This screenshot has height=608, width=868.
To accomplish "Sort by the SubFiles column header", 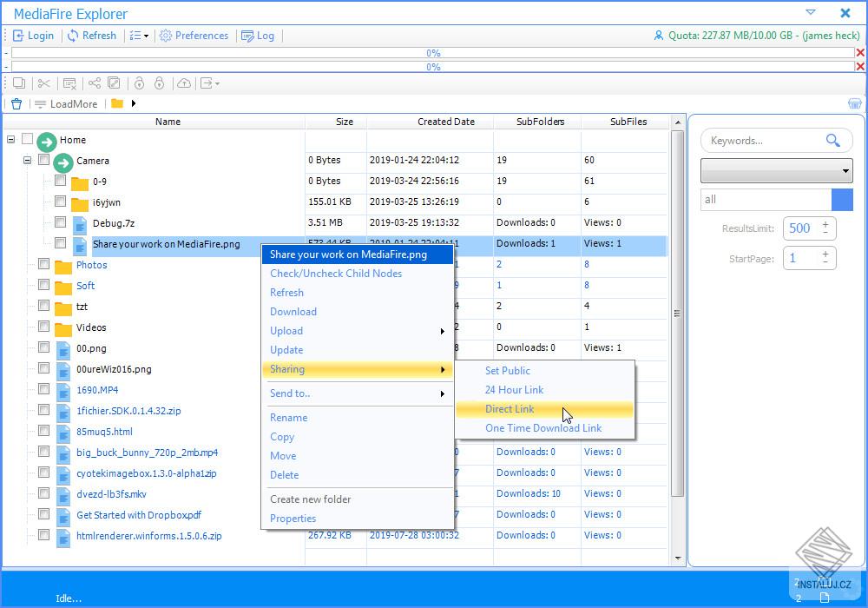I will coord(625,122).
